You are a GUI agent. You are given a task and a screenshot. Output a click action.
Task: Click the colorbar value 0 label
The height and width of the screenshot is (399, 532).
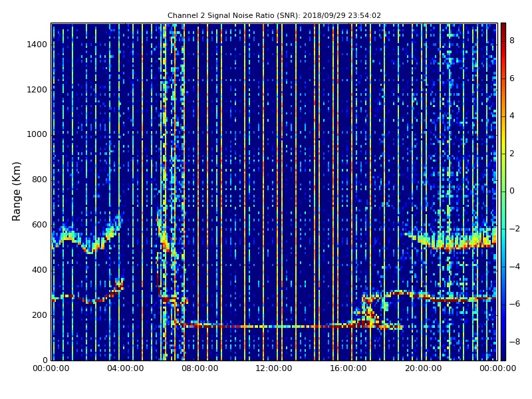[512, 191]
